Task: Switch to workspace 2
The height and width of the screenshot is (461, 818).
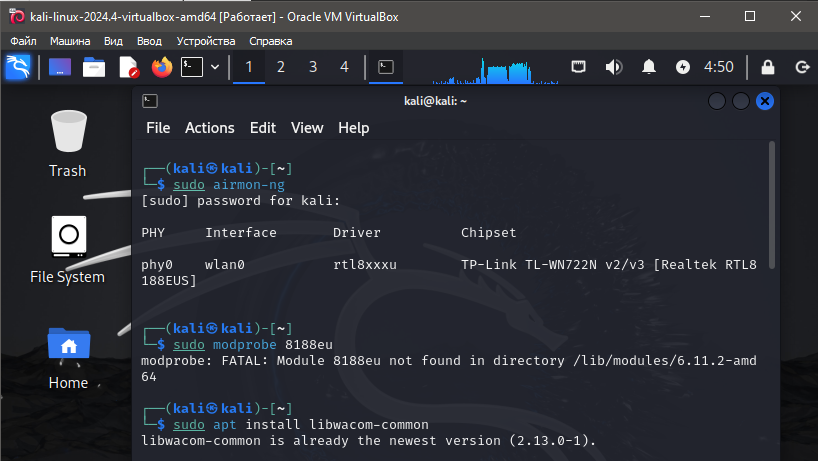Action: click(281, 67)
